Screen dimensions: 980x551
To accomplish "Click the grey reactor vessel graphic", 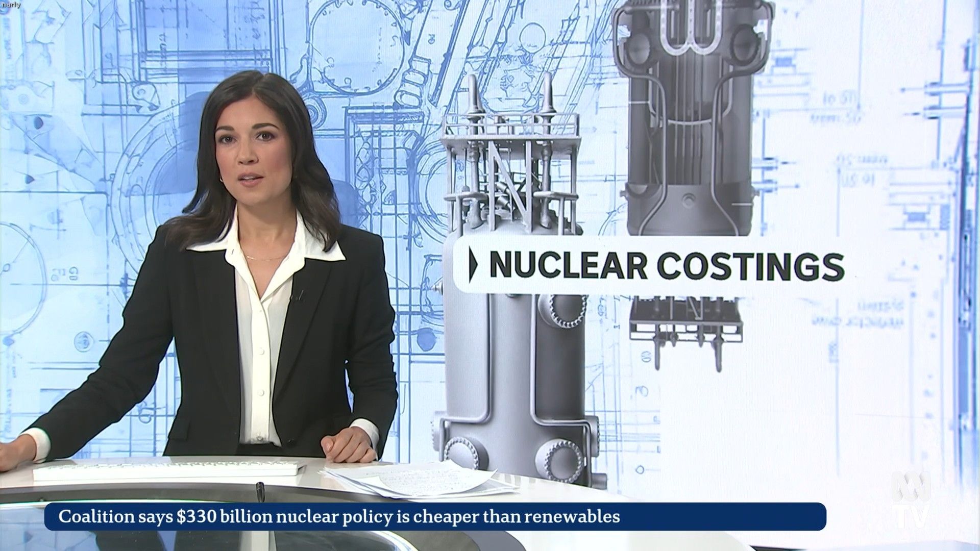I will (x=510, y=367).
